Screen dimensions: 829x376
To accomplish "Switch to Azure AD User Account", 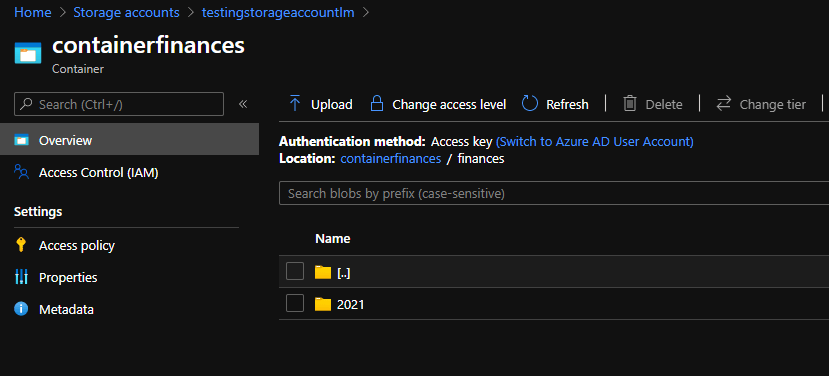I will [x=595, y=141].
